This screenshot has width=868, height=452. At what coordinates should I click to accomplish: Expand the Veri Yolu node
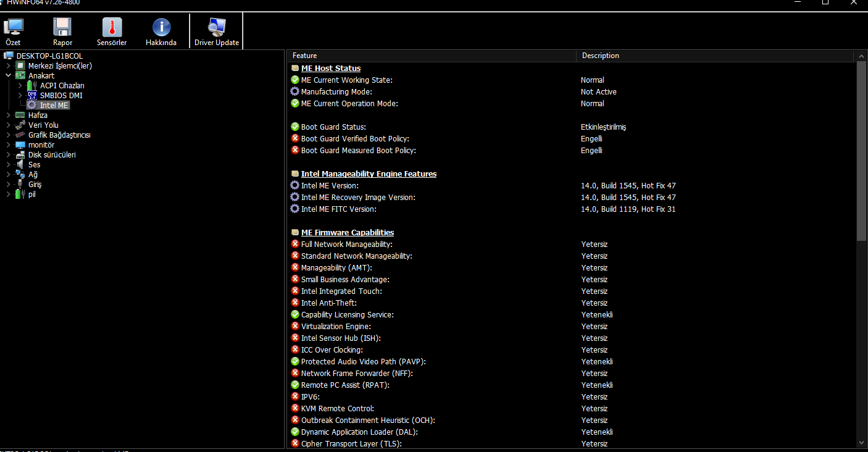8,125
